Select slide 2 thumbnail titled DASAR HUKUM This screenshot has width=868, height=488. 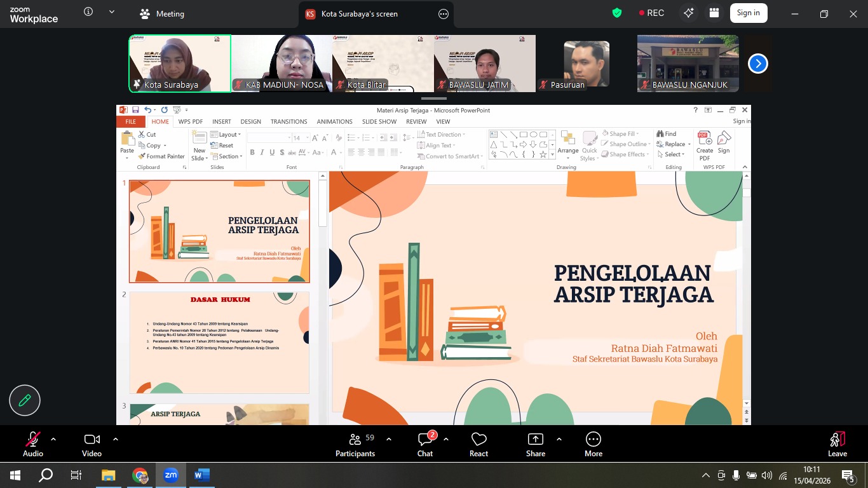[219, 342]
